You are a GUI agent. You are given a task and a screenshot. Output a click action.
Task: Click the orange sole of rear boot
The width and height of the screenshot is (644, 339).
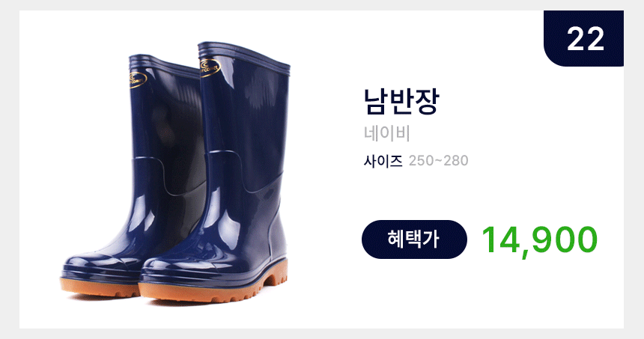click(100, 287)
